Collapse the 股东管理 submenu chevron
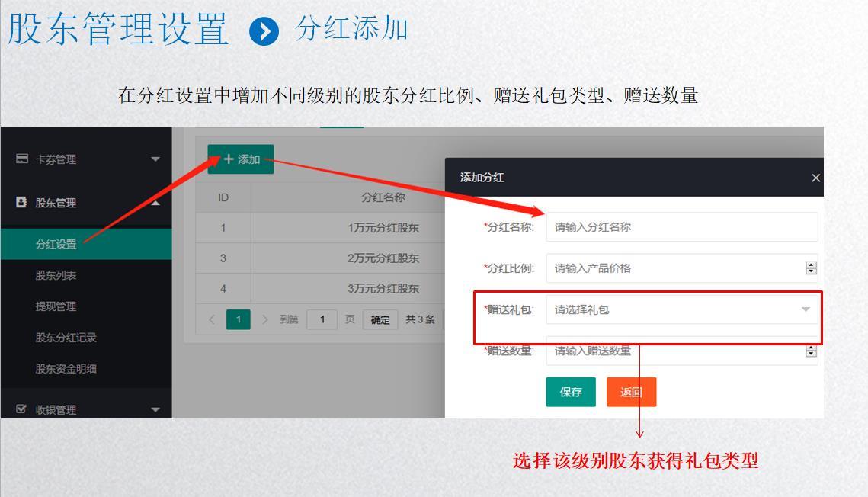The width and height of the screenshot is (868, 497). (155, 203)
